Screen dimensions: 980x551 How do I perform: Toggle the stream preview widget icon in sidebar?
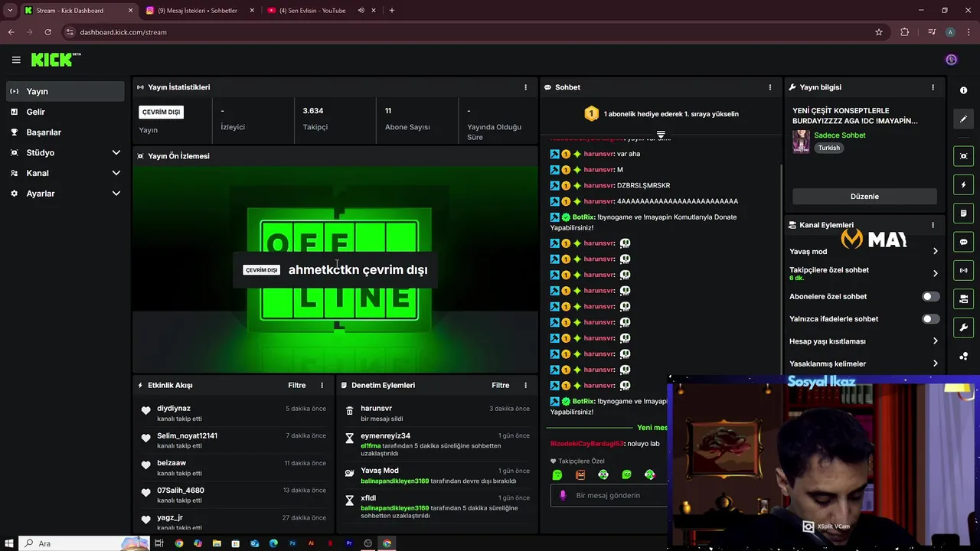pyautogui.click(x=963, y=156)
